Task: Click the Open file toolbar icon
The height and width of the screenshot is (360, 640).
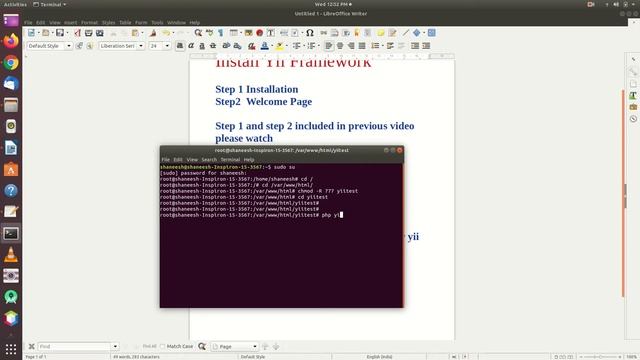Action: 45,33
